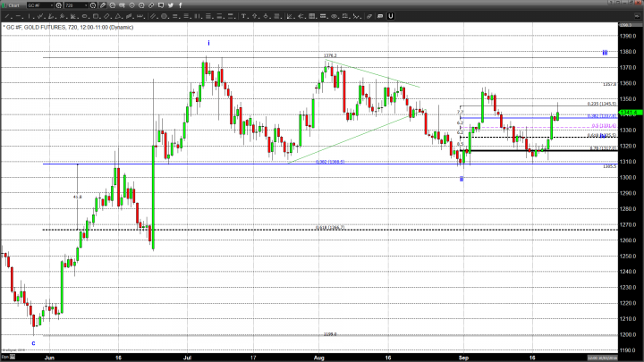Select the ellipse drawing tool

[84, 16]
